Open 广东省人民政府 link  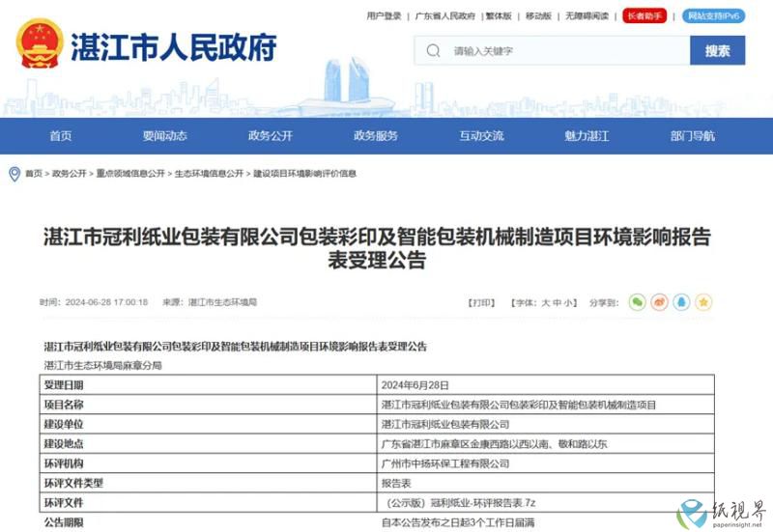[x=444, y=16]
